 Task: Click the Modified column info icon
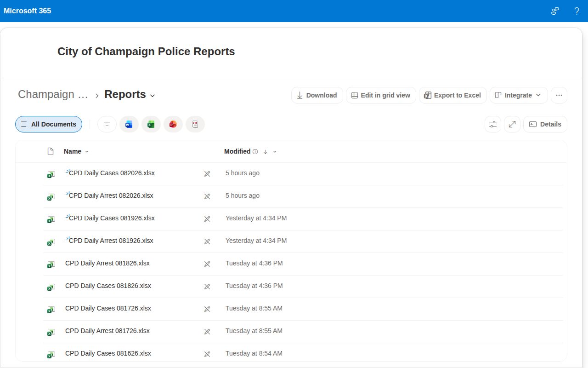tap(255, 152)
